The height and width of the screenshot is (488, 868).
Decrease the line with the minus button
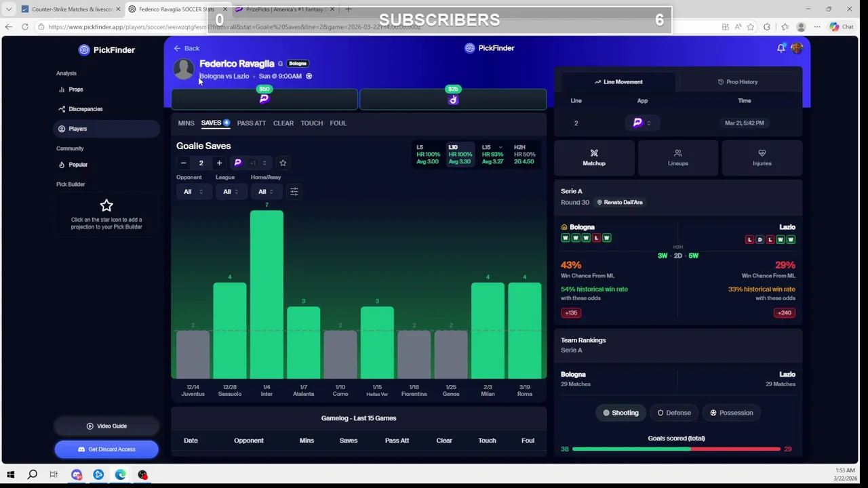183,163
